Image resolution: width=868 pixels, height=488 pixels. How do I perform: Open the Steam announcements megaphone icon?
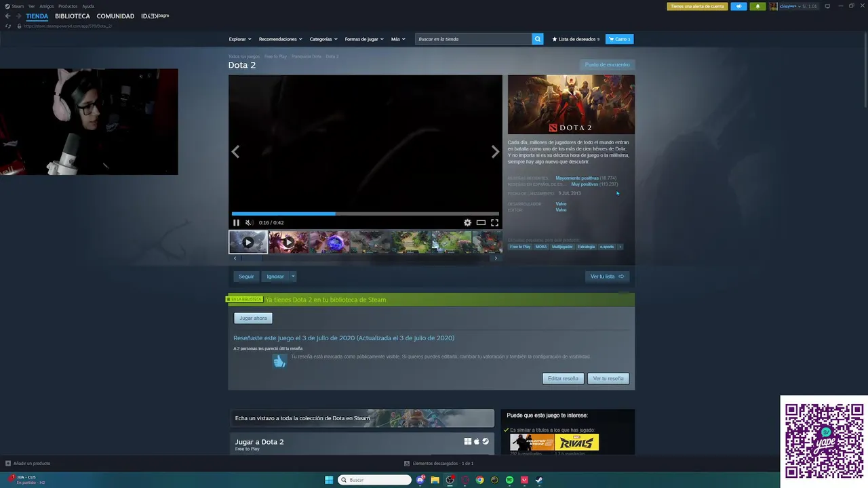(738, 6)
